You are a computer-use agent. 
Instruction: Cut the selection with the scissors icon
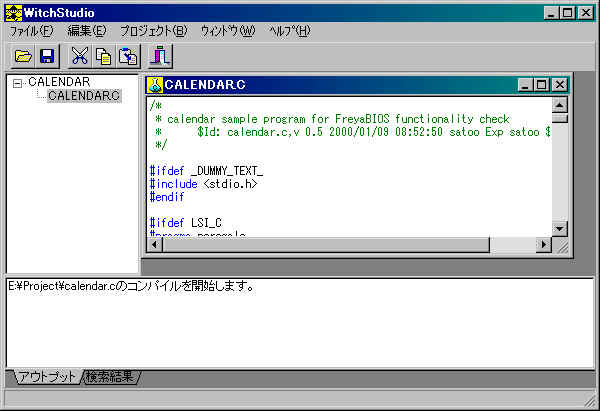click(79, 56)
